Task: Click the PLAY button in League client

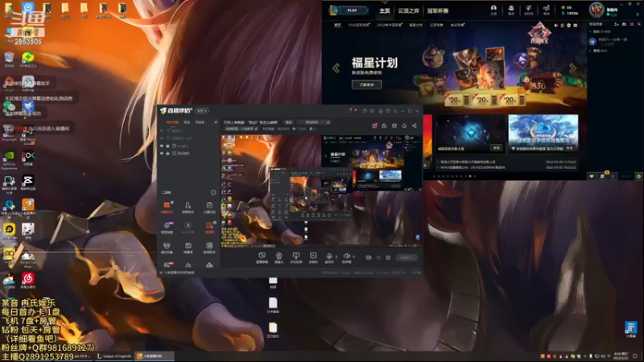Action: click(352, 10)
